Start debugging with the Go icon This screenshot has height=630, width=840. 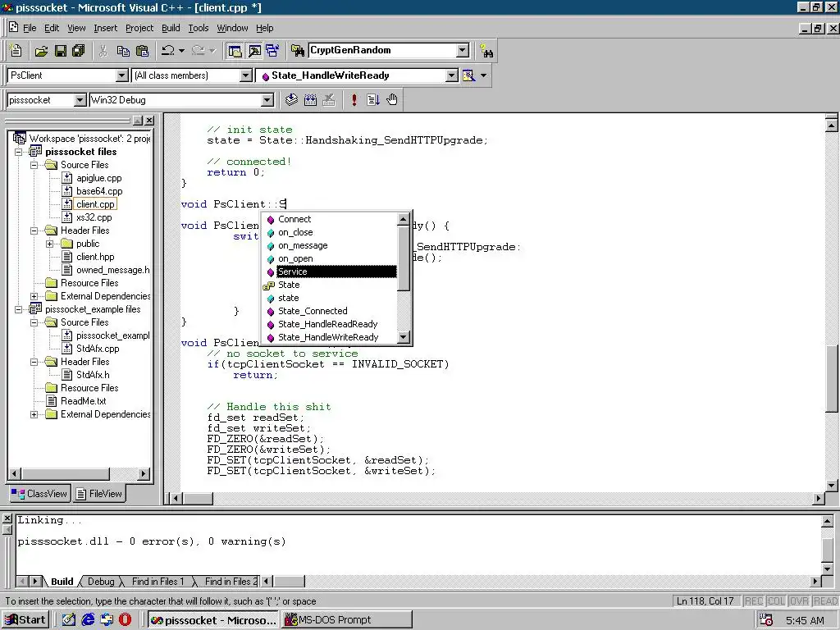coord(373,99)
